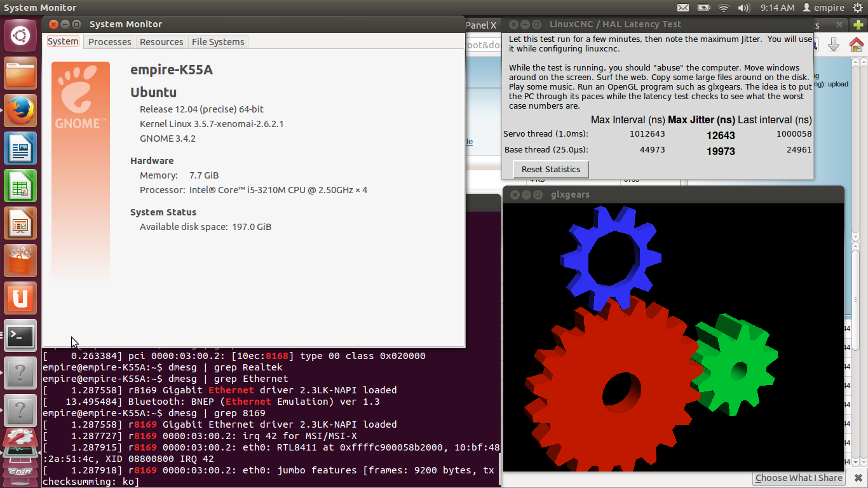Screen dimensions: 868x488
Task: Click Base thread Last interval value 24961
Action: click(x=799, y=150)
